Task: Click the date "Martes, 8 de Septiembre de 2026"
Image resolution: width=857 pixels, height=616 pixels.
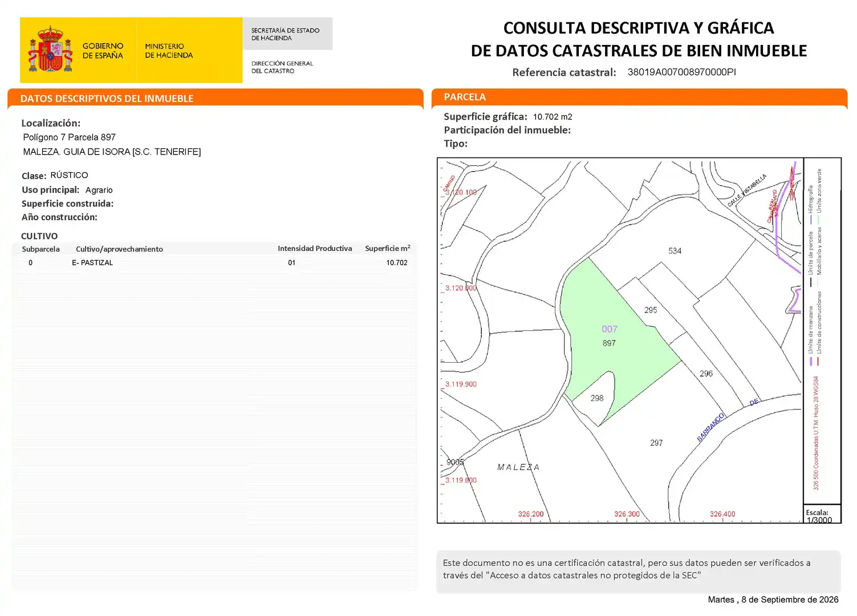Action: (773, 599)
